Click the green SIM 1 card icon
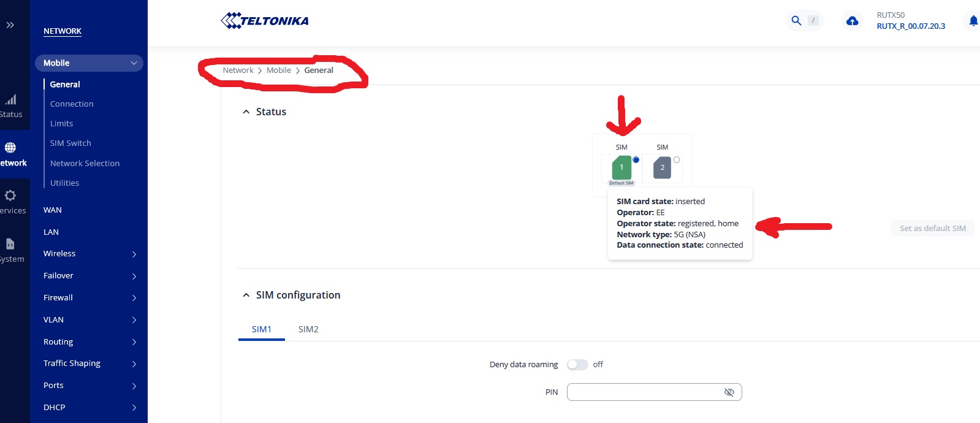The height and width of the screenshot is (423, 980). (x=621, y=167)
